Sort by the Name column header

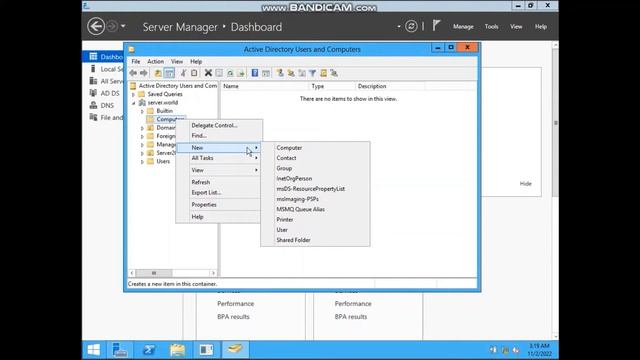[264, 86]
